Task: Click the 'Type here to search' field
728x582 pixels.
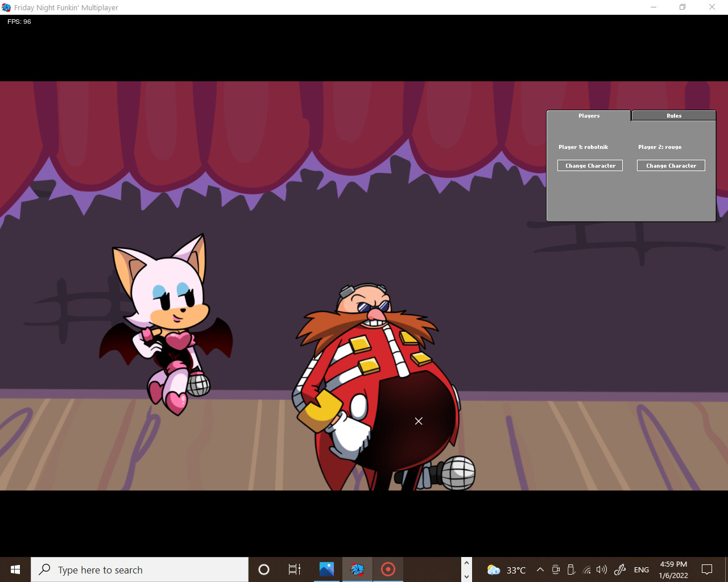Action: tap(139, 569)
